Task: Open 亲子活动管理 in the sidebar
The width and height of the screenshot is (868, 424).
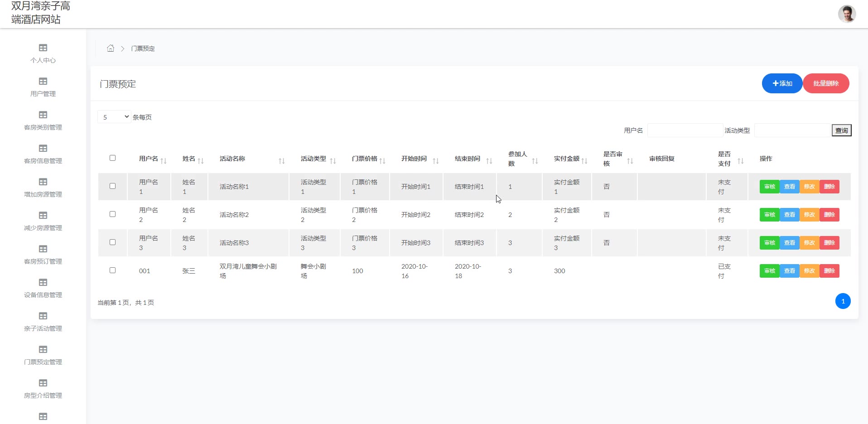Action: (x=43, y=322)
